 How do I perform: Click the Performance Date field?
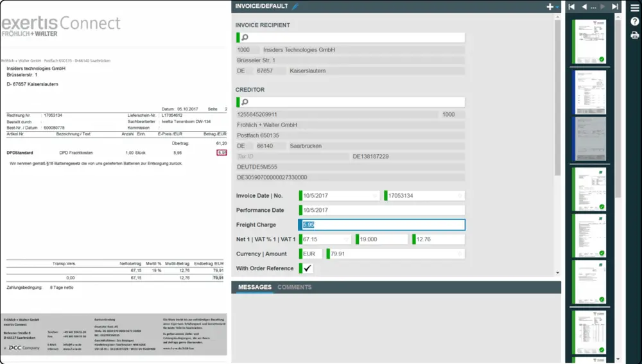pyautogui.click(x=382, y=210)
